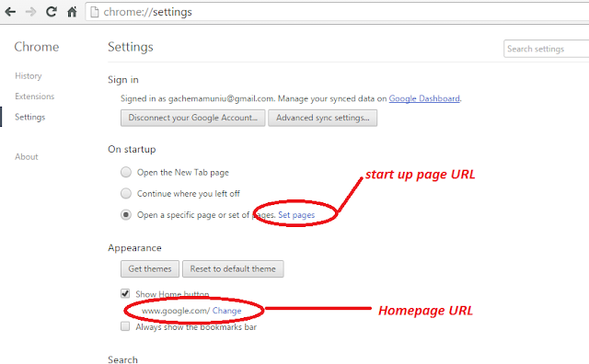This screenshot has width=589, height=364.
Task: Click the Appearance section heading
Action: tap(134, 248)
